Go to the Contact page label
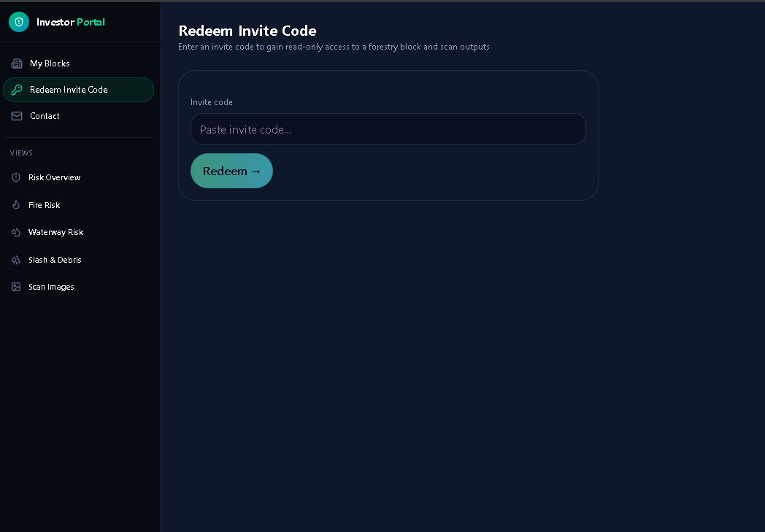Viewport: 765px width, 532px height. [x=45, y=116]
